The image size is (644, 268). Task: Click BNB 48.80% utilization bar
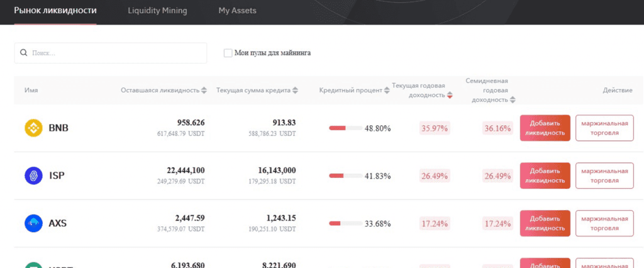[x=345, y=128]
